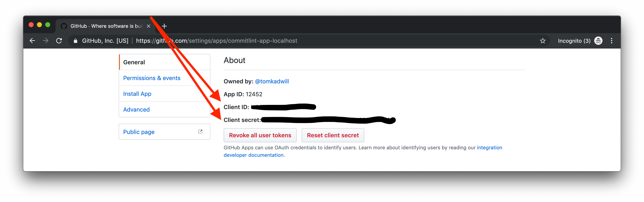Image resolution: width=644 pixels, height=202 pixels.
Task: Open the Advanced settings section
Action: [136, 110]
